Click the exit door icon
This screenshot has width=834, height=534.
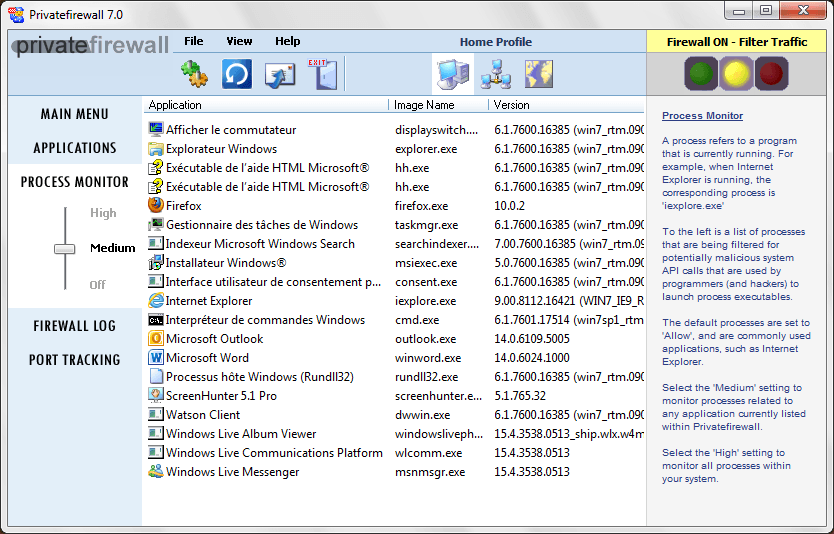(x=322, y=74)
